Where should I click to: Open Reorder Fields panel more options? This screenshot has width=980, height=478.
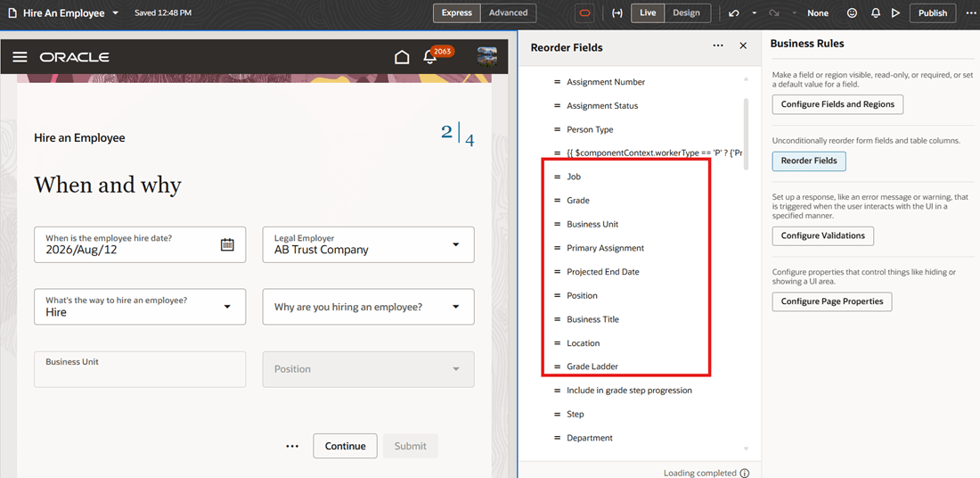(x=718, y=45)
